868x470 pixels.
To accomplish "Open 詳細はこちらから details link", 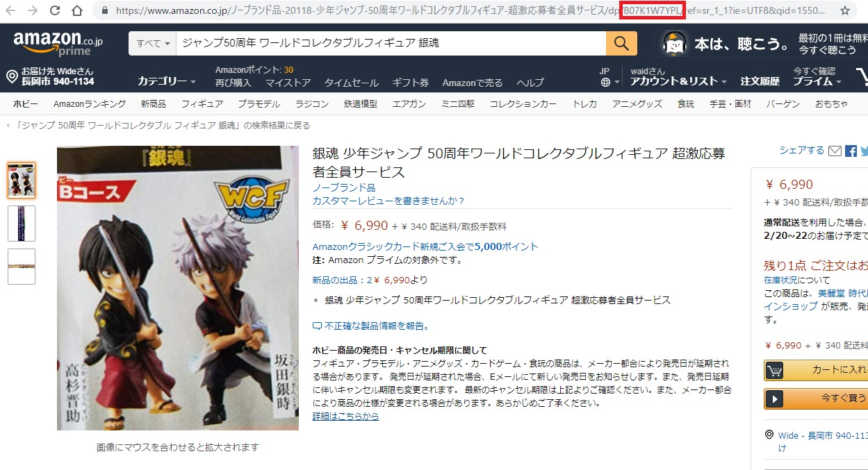I will 346,416.
